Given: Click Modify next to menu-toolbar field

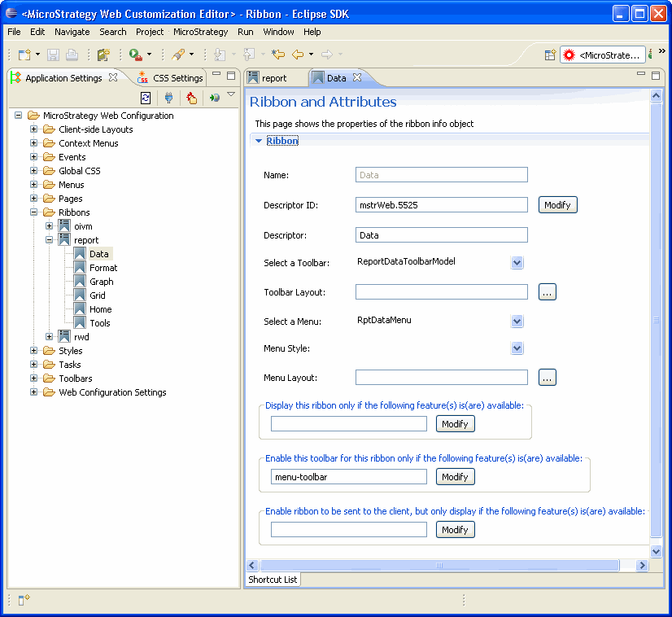Looking at the screenshot, I should tap(455, 477).
